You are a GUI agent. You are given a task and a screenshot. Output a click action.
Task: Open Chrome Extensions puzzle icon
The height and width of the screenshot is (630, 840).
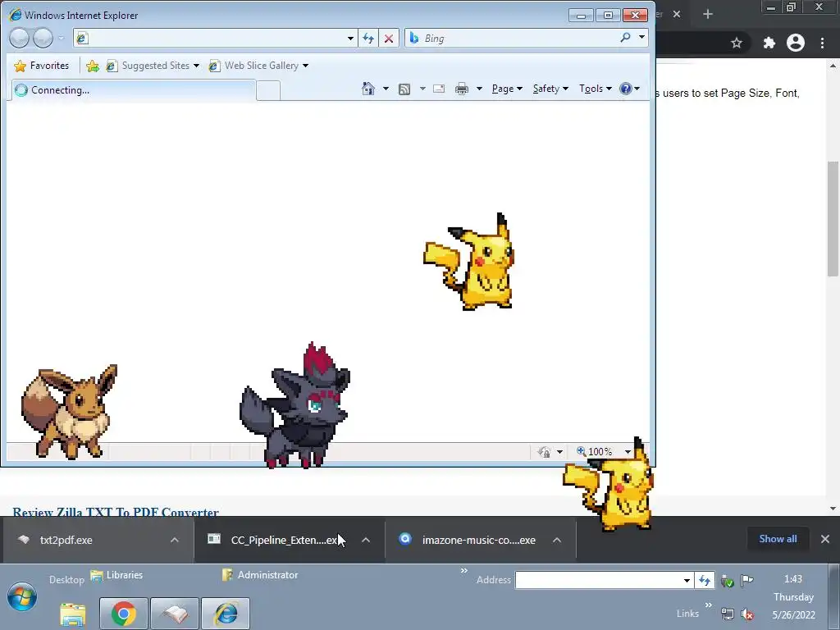click(x=769, y=43)
